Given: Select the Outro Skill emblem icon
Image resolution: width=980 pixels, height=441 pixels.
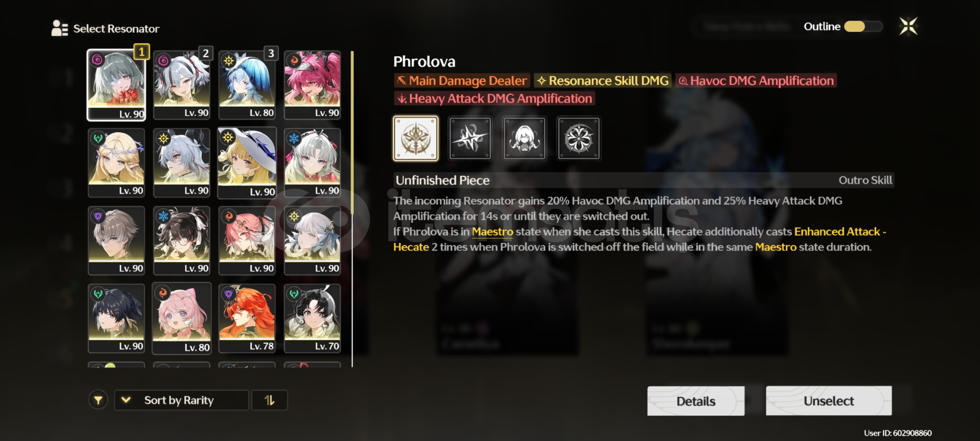Looking at the screenshot, I should click(416, 138).
